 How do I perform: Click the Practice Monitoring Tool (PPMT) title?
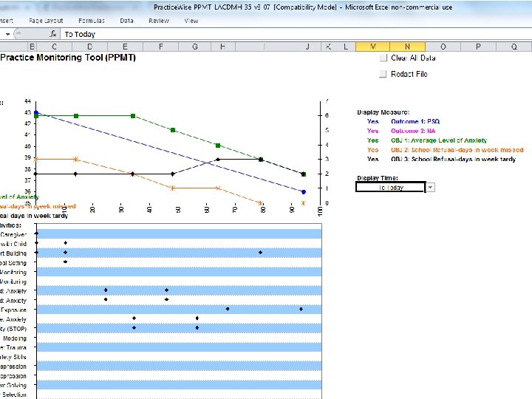pyautogui.click(x=68, y=58)
